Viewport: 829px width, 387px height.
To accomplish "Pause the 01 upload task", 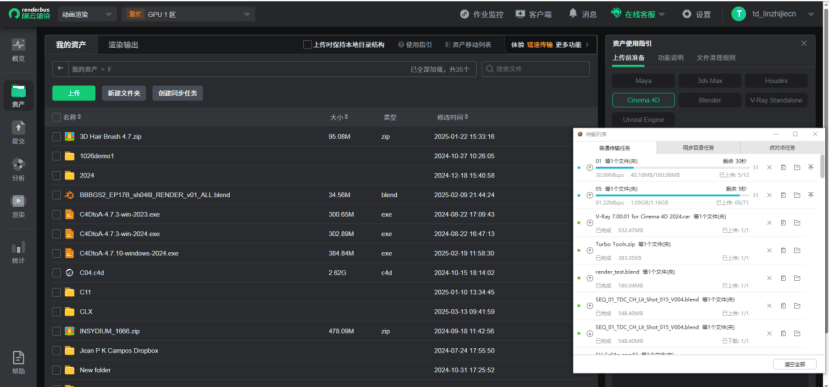I will click(x=756, y=167).
